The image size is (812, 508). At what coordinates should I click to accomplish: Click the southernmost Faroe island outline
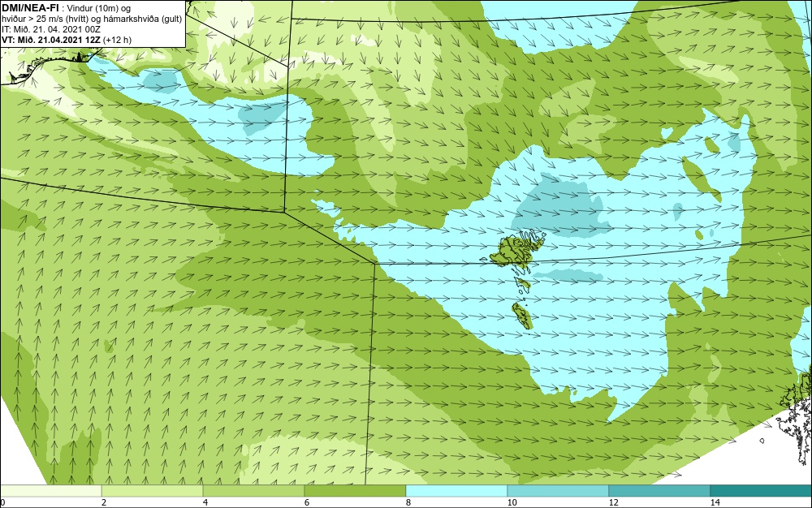coord(524,316)
